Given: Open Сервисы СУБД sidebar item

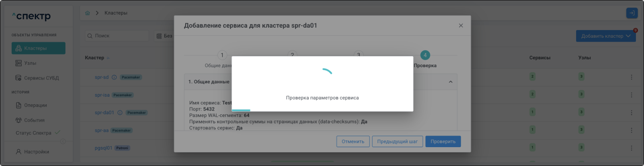Looking at the screenshot, I should [41, 78].
